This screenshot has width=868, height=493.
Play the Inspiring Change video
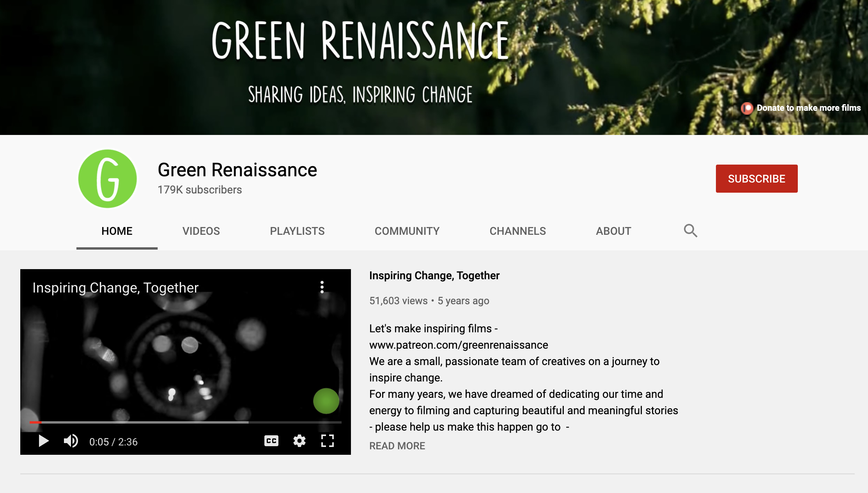[x=44, y=441]
